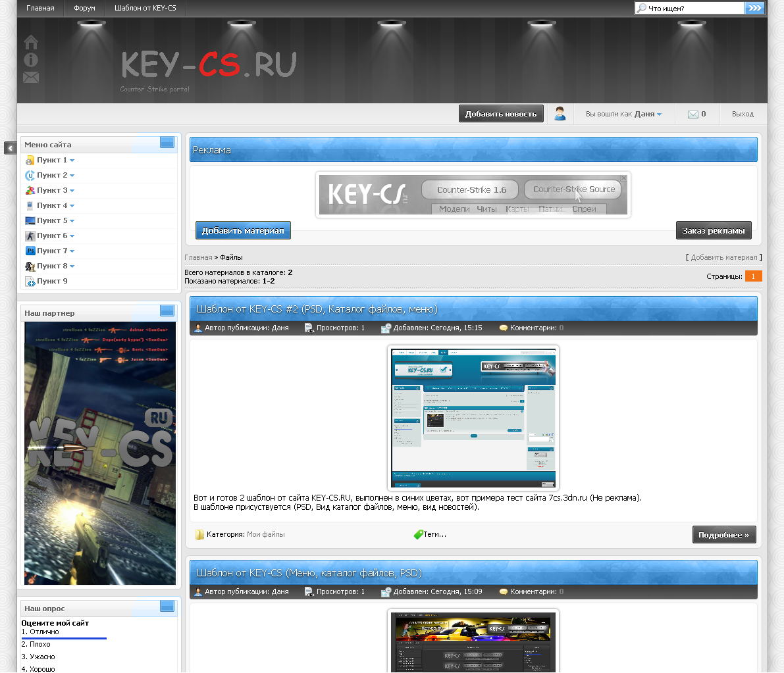This screenshot has width=784, height=673.
Task: Close the KEY-CS advertisement banner
Action: click(x=623, y=178)
